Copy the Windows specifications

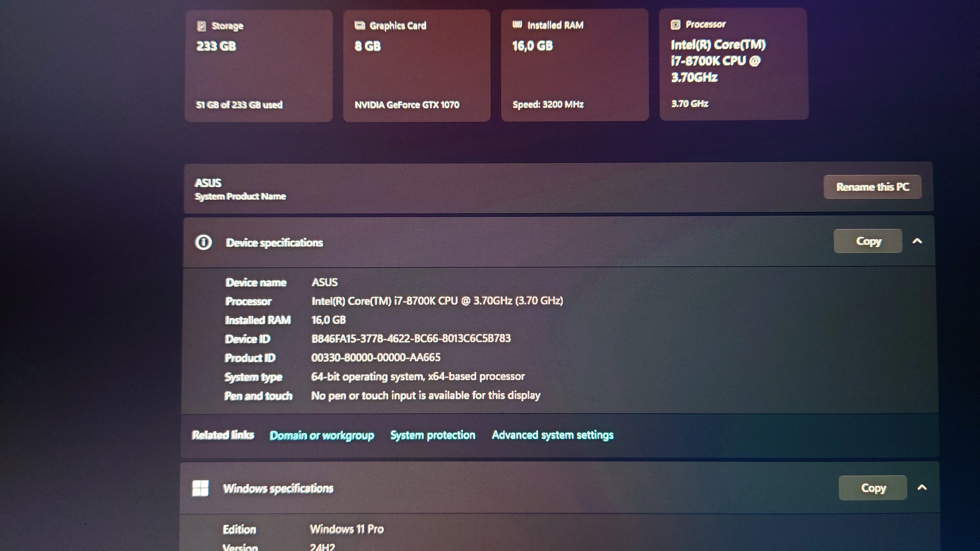pos(872,488)
